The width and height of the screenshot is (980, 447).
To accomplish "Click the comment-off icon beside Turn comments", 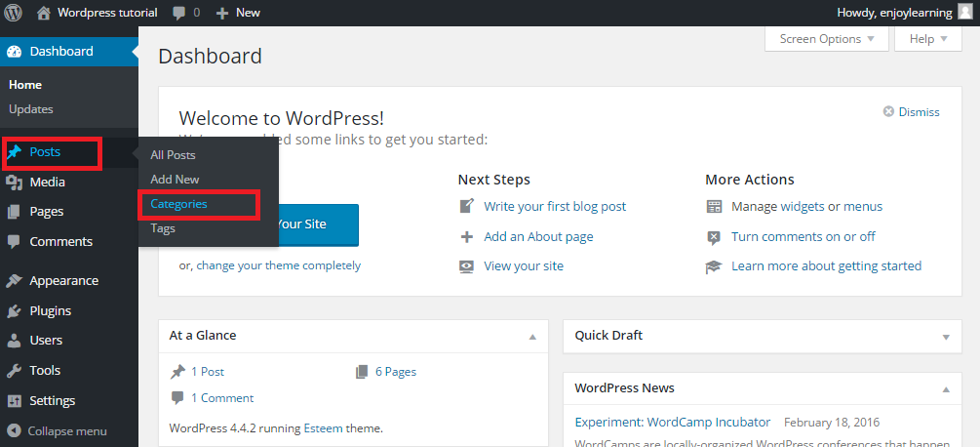I will click(714, 237).
